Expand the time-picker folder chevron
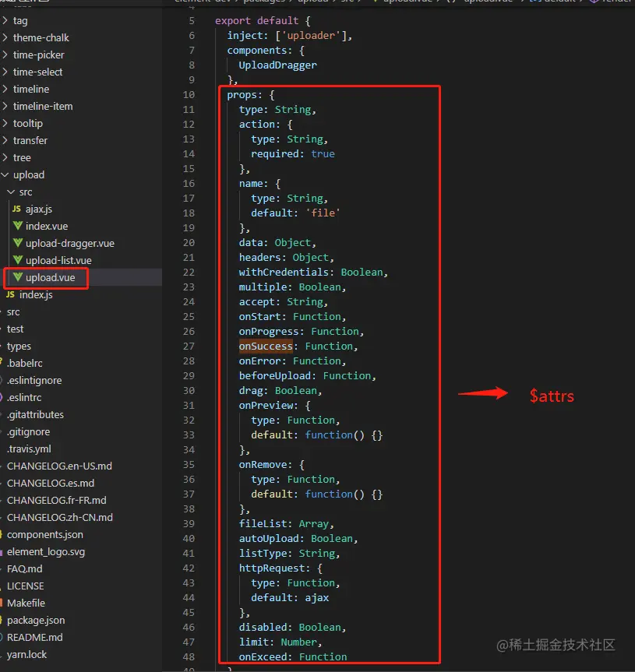 [x=5, y=55]
